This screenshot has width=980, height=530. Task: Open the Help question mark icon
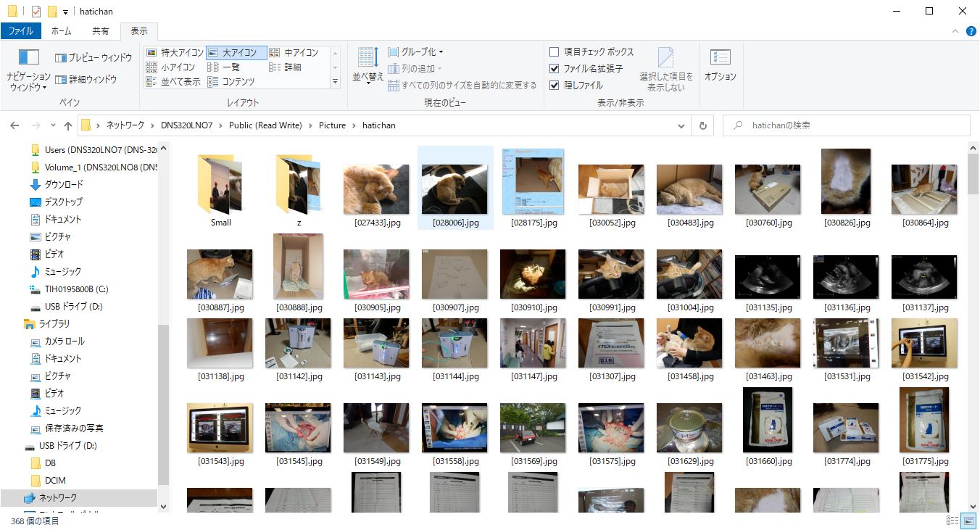[x=971, y=31]
